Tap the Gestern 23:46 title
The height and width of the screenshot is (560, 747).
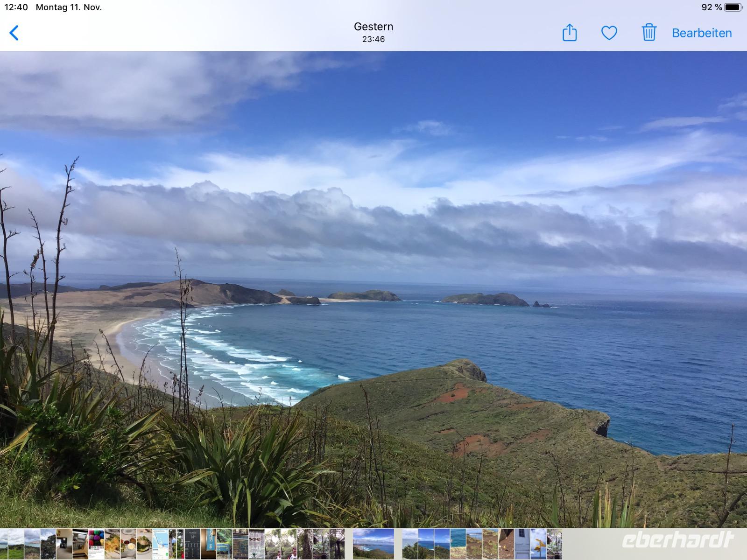pos(373,32)
